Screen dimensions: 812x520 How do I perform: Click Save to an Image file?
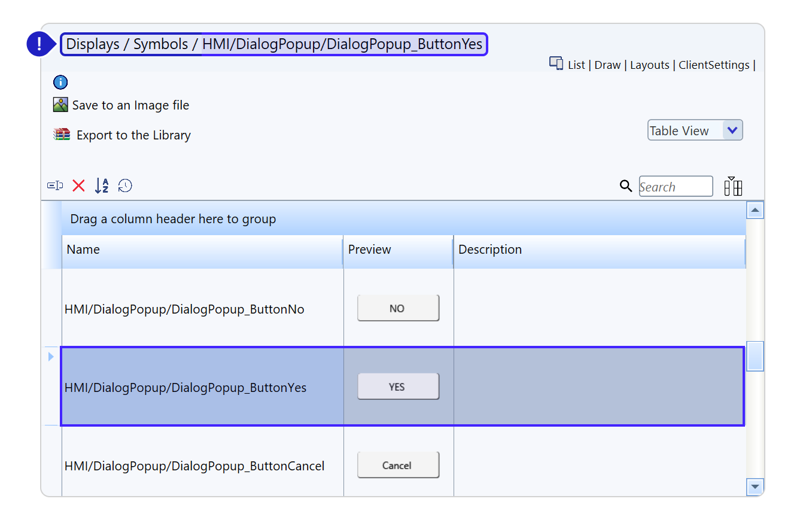[x=130, y=105]
